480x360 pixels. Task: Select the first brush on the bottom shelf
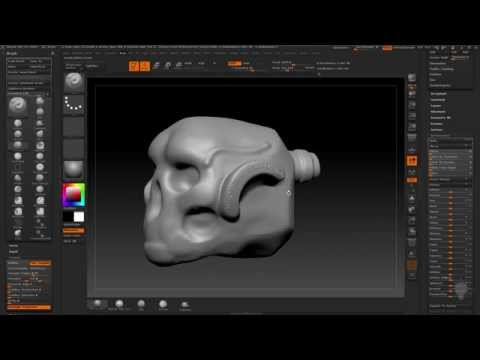tap(97, 304)
